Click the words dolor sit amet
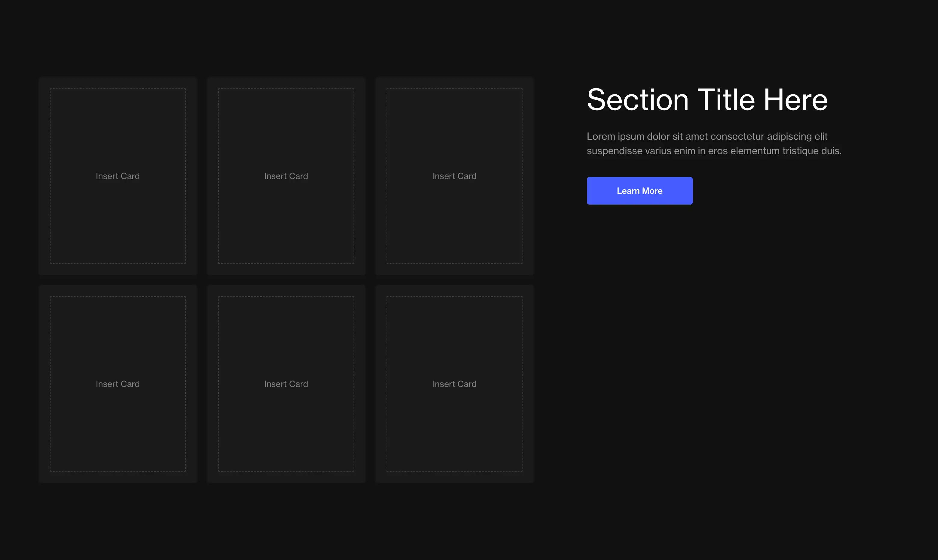This screenshot has height=560, width=938. click(677, 136)
